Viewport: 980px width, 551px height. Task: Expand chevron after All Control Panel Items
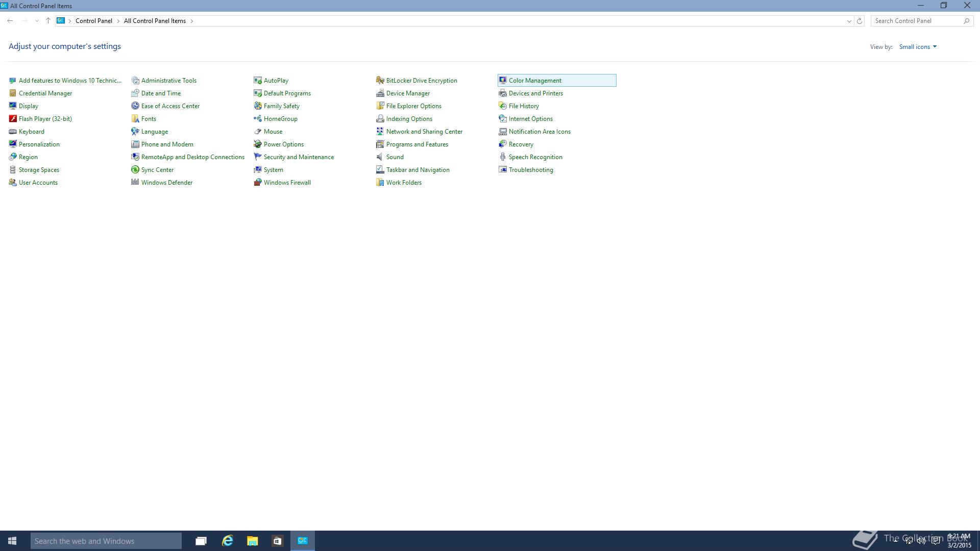192,21
